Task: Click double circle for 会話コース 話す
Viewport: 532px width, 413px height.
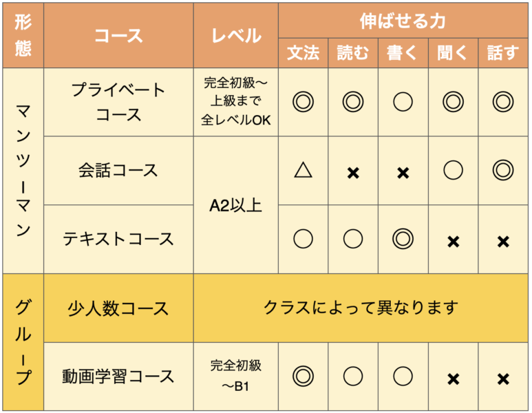Action: tap(503, 170)
